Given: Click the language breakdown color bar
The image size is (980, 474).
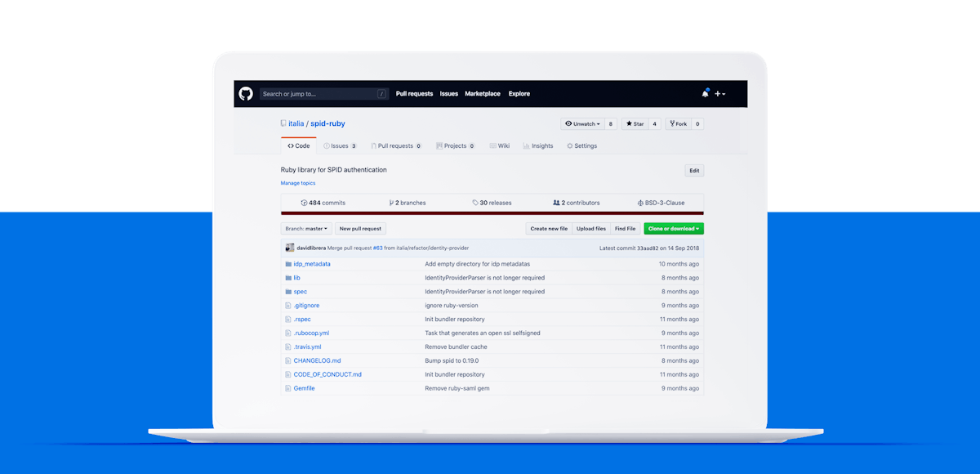Looking at the screenshot, I should point(492,213).
